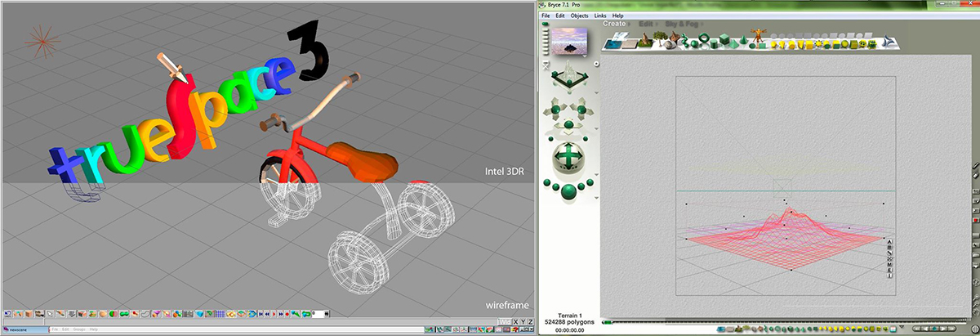Create a water plane in Bryce
This screenshot has height=336, width=980.
613,44
